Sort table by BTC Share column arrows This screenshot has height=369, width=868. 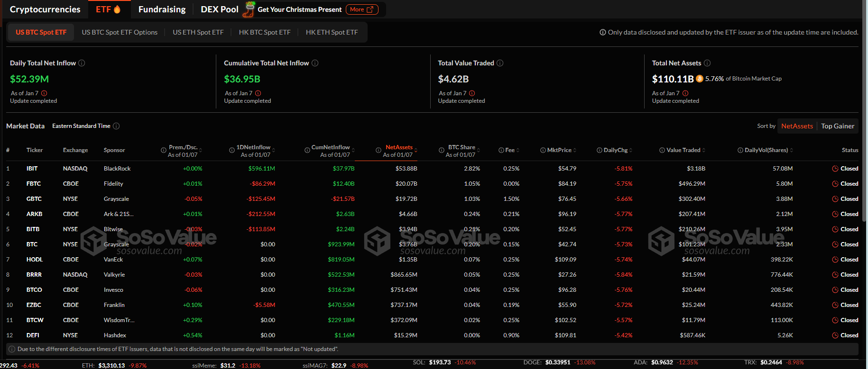click(479, 150)
